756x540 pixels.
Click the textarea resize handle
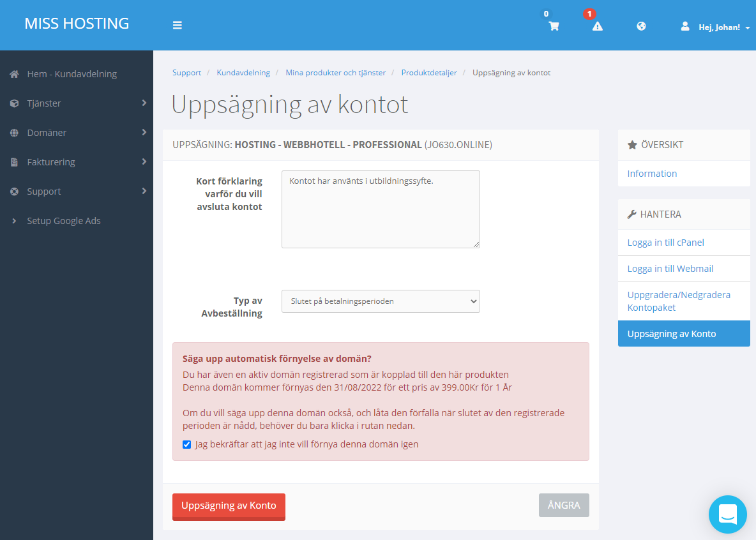click(x=476, y=244)
